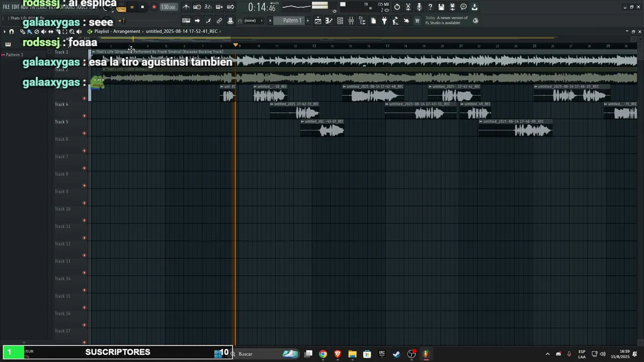This screenshot has width=644, height=362.
Task: Click the tempo tapper icon
Action: click(395, 21)
